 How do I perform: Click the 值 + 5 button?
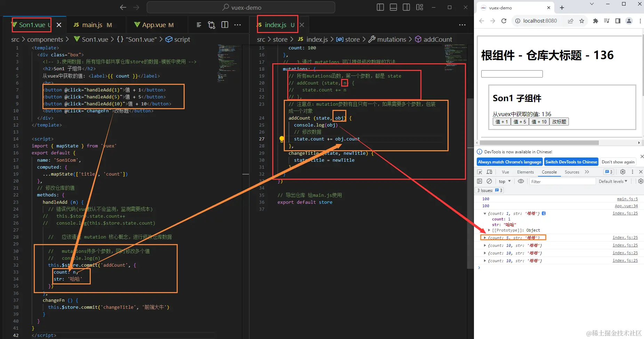pyautogui.click(x=520, y=122)
